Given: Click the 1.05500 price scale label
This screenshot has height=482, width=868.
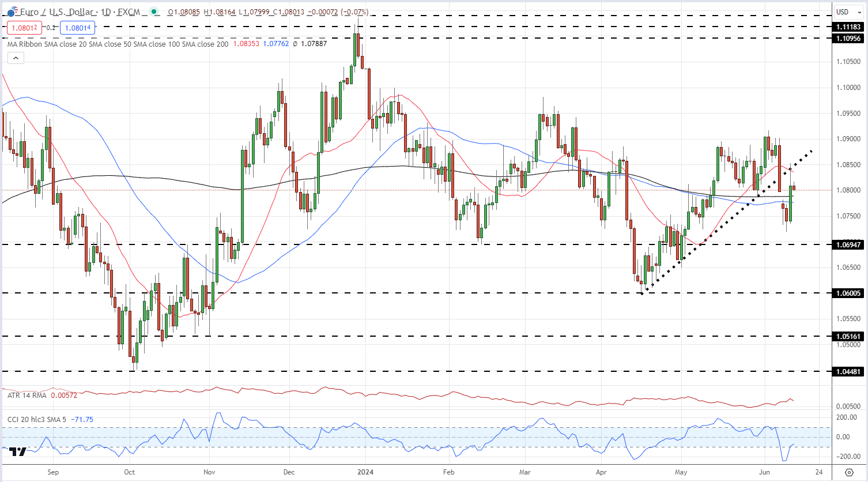Looking at the screenshot, I should tap(848, 319).
